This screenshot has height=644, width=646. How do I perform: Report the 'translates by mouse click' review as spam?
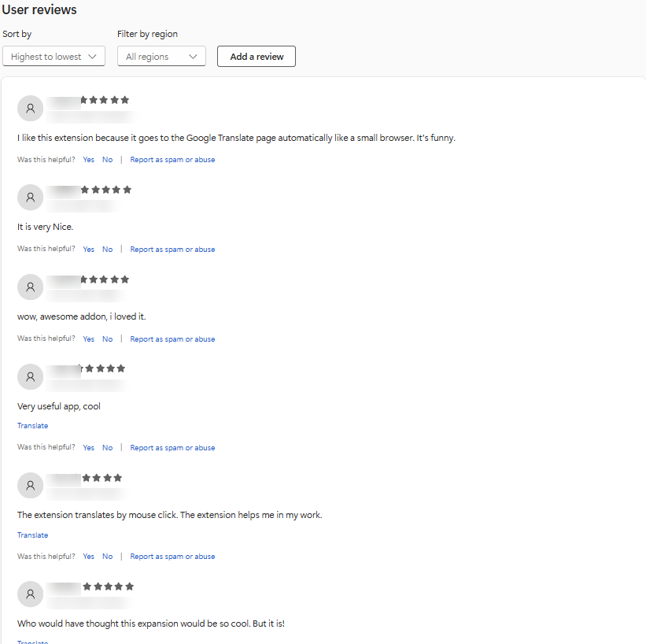172,556
